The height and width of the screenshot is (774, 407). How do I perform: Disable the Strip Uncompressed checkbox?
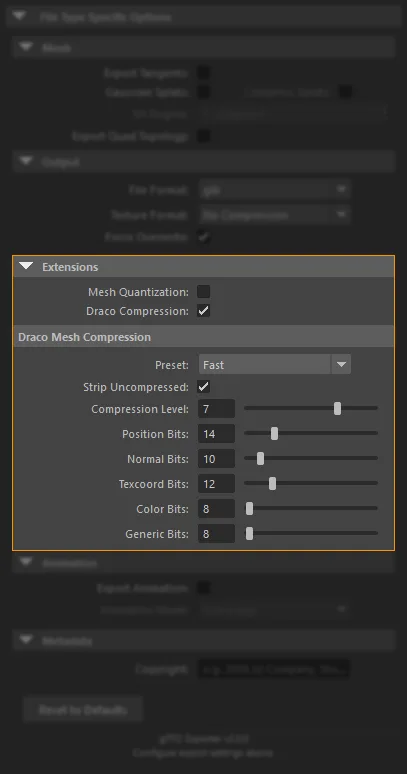(203, 387)
